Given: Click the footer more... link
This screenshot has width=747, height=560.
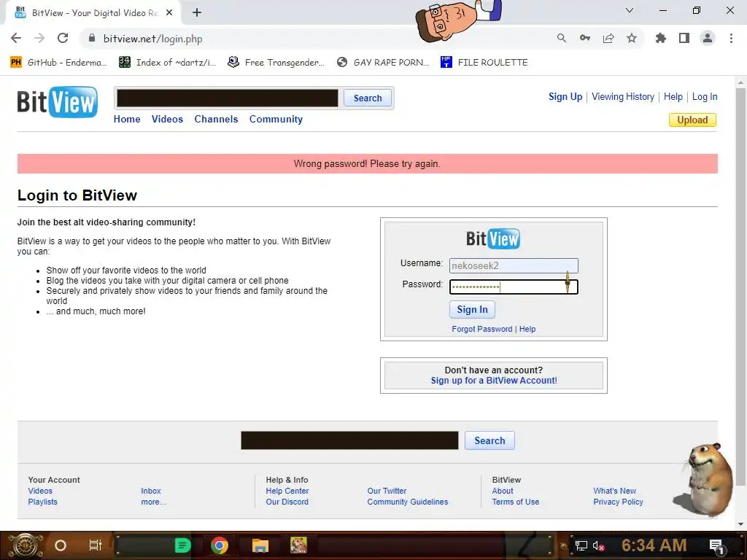Looking at the screenshot, I should click(x=153, y=502).
